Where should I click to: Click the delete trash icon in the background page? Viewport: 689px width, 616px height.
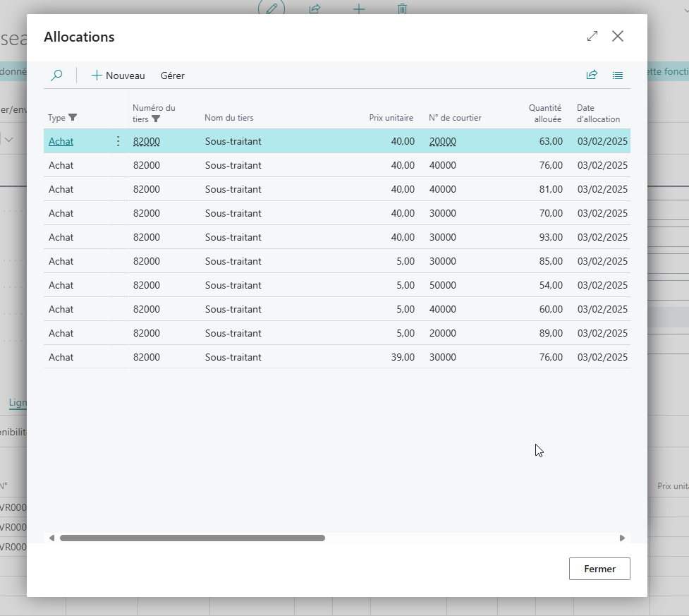(x=402, y=8)
